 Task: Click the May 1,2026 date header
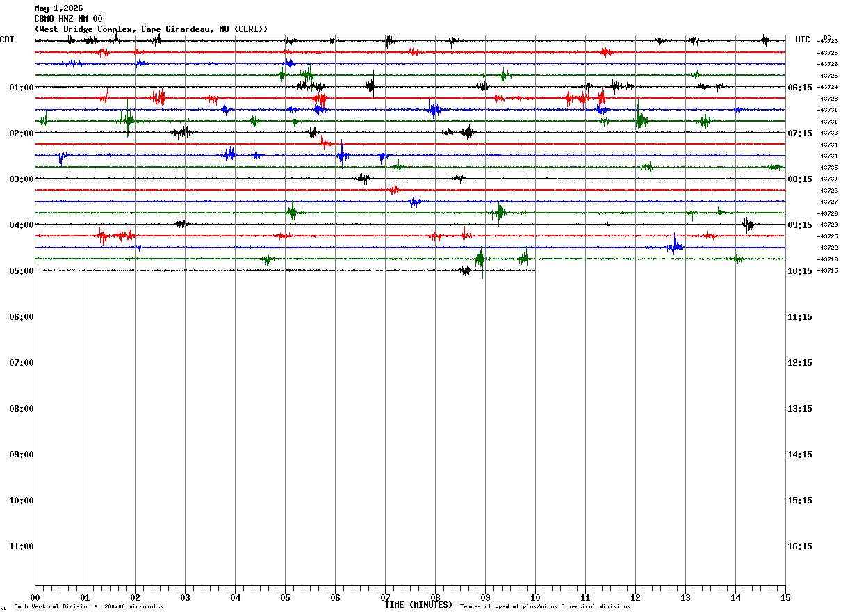58,8
